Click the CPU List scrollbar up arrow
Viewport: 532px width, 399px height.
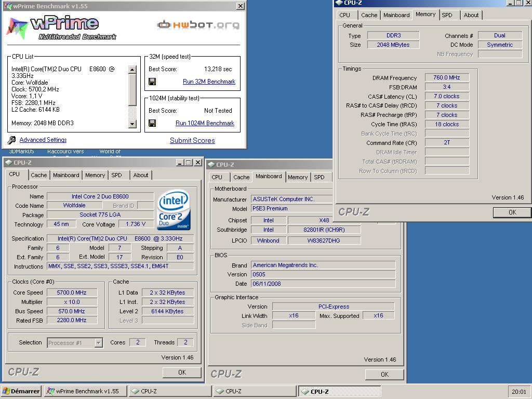coord(132,70)
